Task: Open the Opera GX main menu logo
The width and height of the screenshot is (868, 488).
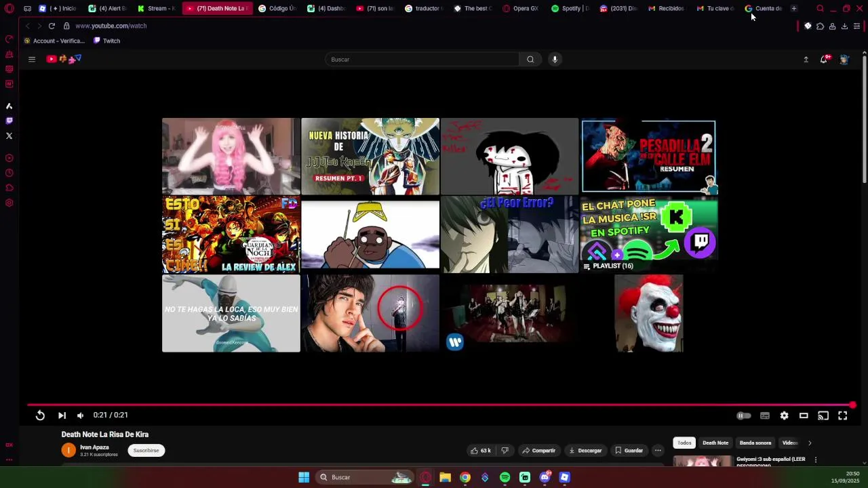Action: point(9,9)
